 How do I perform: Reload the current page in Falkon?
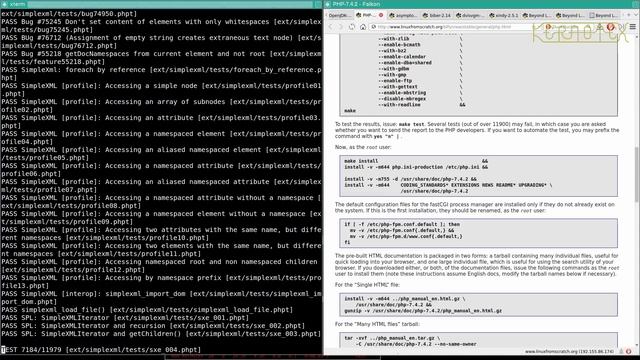[352, 27]
